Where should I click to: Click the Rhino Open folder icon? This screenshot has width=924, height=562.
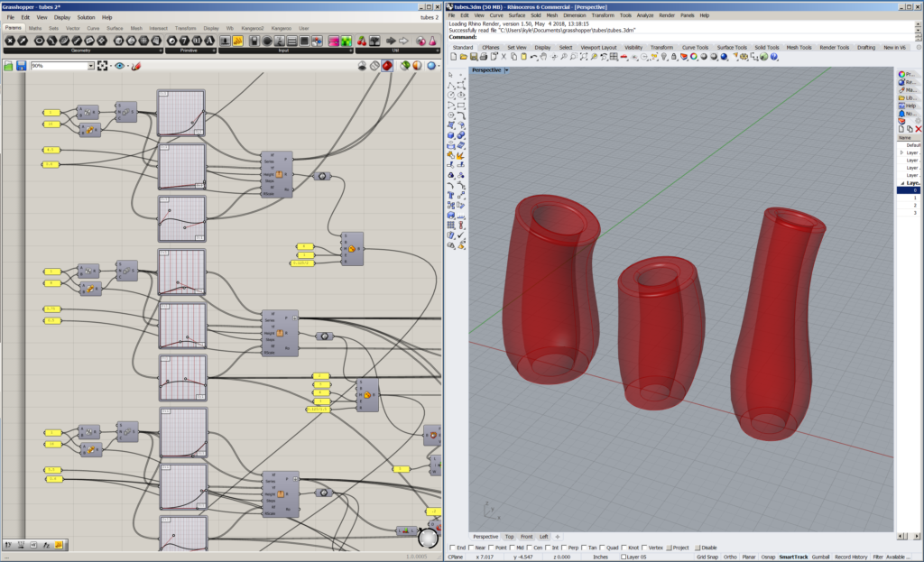pyautogui.click(x=464, y=57)
